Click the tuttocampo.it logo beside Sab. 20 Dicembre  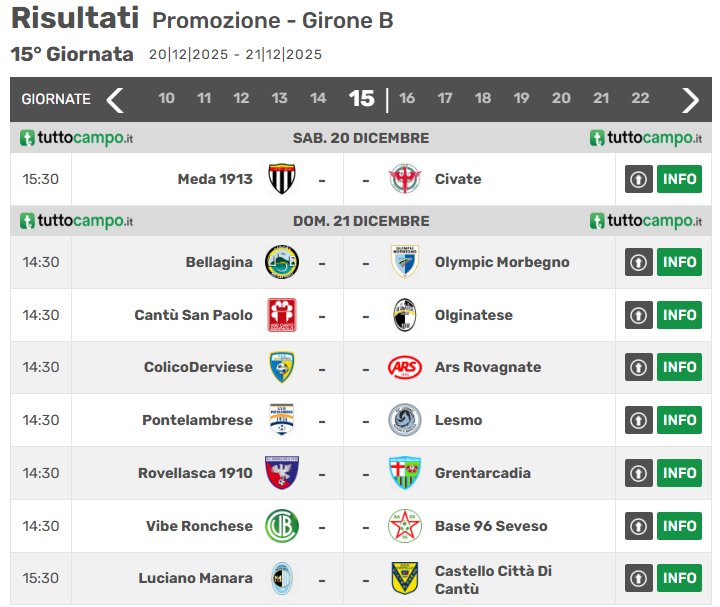pos(77,138)
